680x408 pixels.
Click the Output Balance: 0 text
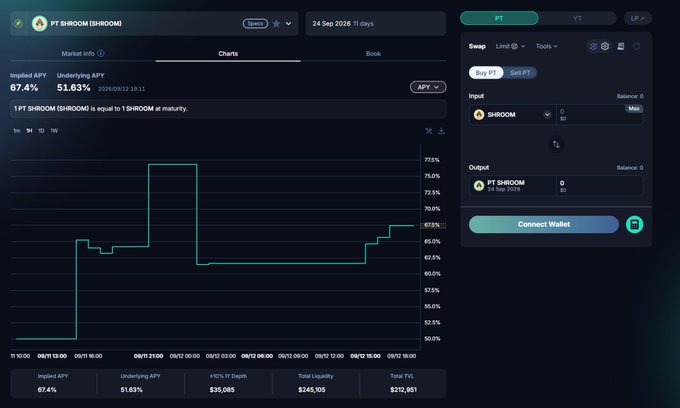coord(630,168)
